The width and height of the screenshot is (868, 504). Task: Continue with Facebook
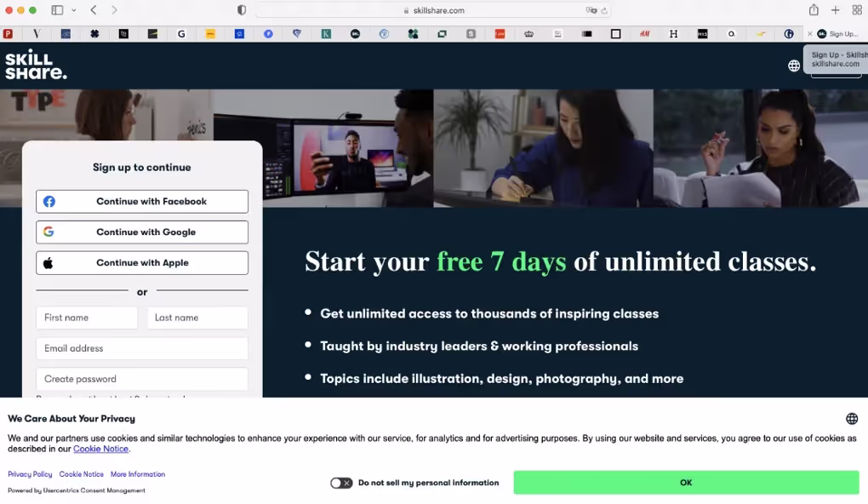tap(142, 202)
